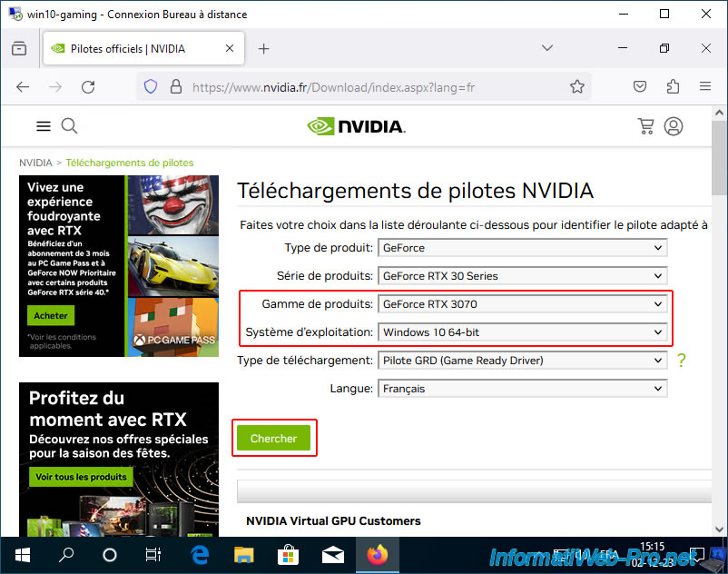Open the shopping cart icon

pos(645,126)
